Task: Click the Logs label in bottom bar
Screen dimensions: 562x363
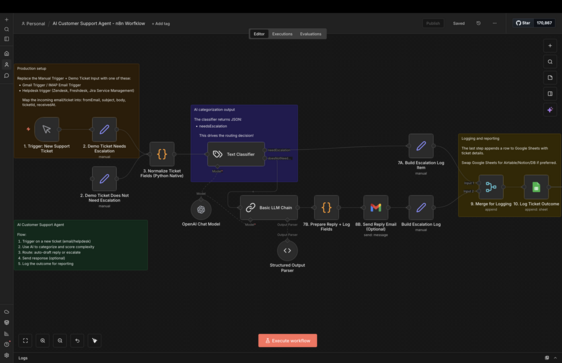Action: 23,358
